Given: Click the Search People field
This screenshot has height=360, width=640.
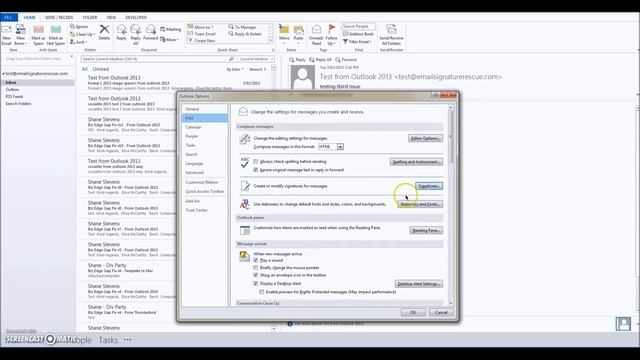Looking at the screenshot, I should coord(358,27).
